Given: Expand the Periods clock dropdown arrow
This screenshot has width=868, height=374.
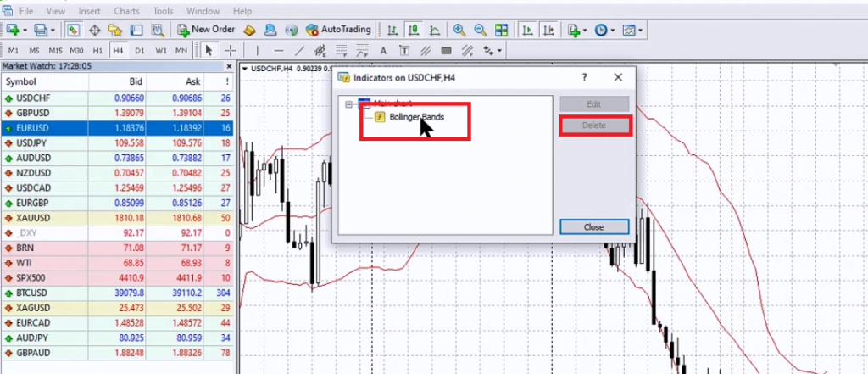Looking at the screenshot, I should (x=613, y=30).
